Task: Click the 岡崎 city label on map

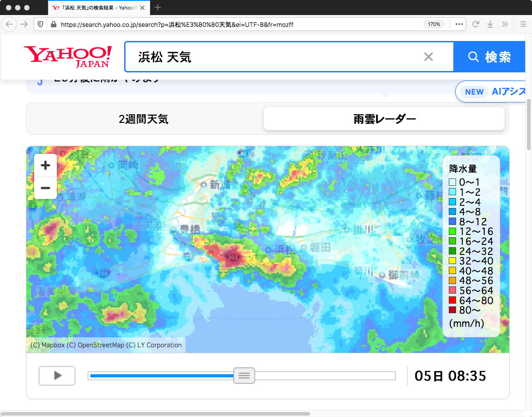Action: tap(128, 165)
